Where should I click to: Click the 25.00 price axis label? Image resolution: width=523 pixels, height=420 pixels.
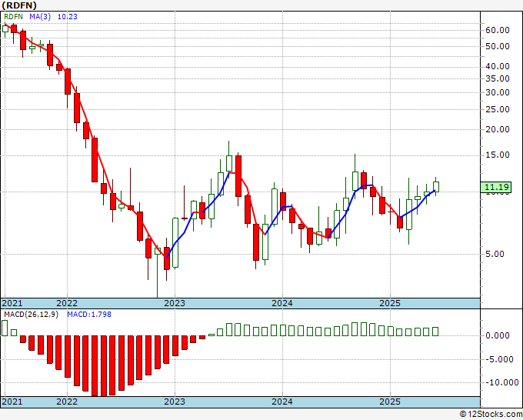pyautogui.click(x=498, y=109)
